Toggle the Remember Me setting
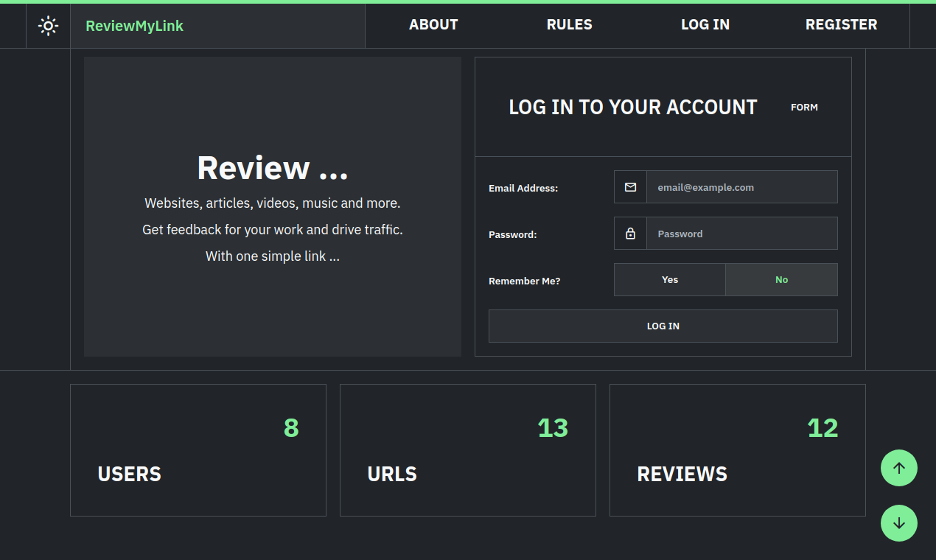 click(669, 279)
